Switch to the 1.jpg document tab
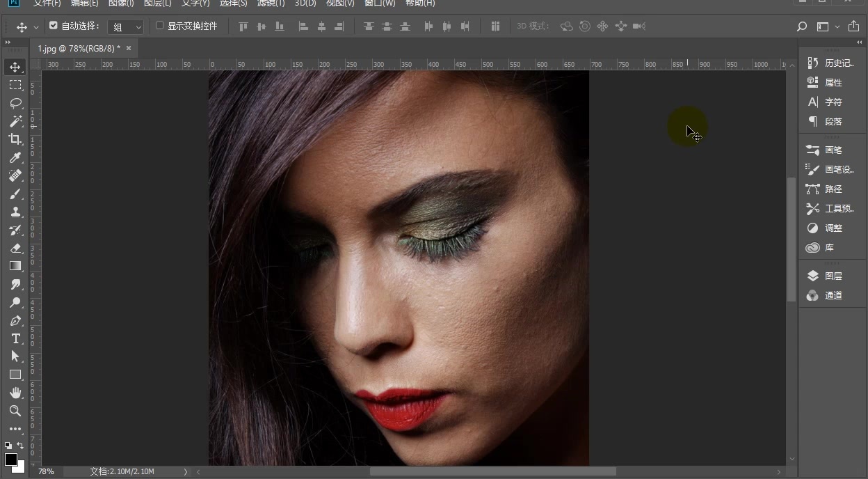Image resolution: width=868 pixels, height=479 pixels. [78, 48]
